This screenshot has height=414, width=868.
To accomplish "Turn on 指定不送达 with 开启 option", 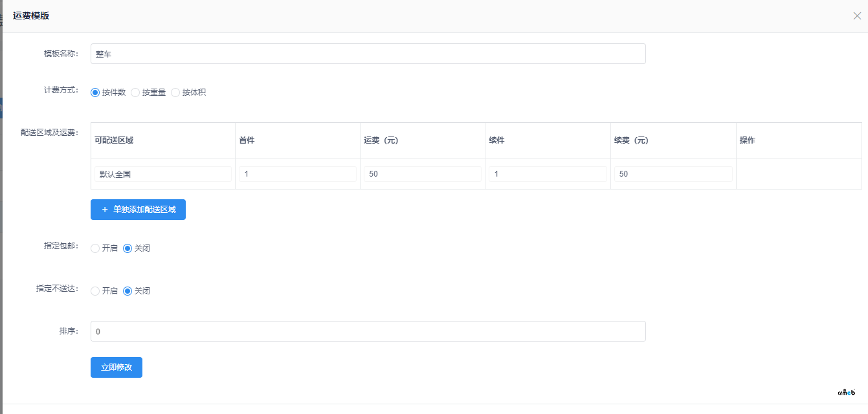I will click(95, 291).
